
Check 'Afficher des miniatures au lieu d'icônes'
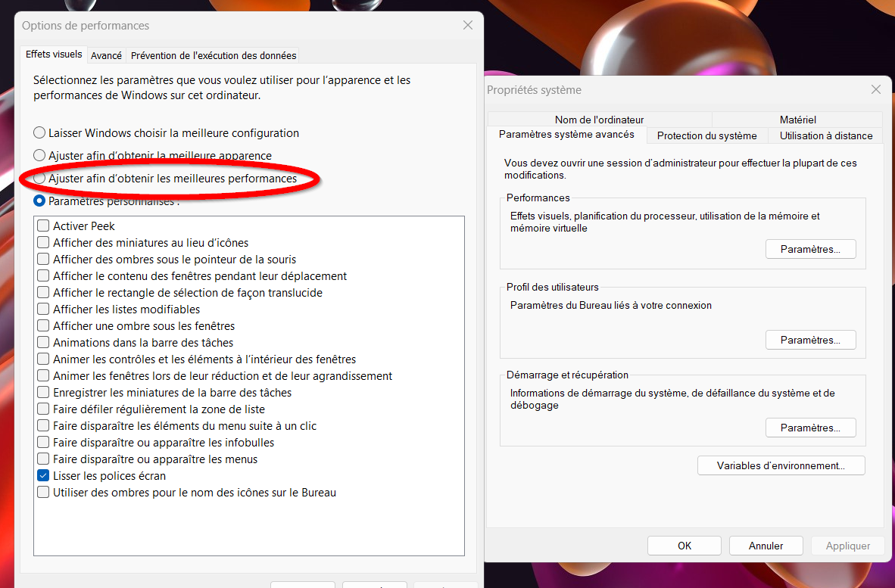point(44,243)
